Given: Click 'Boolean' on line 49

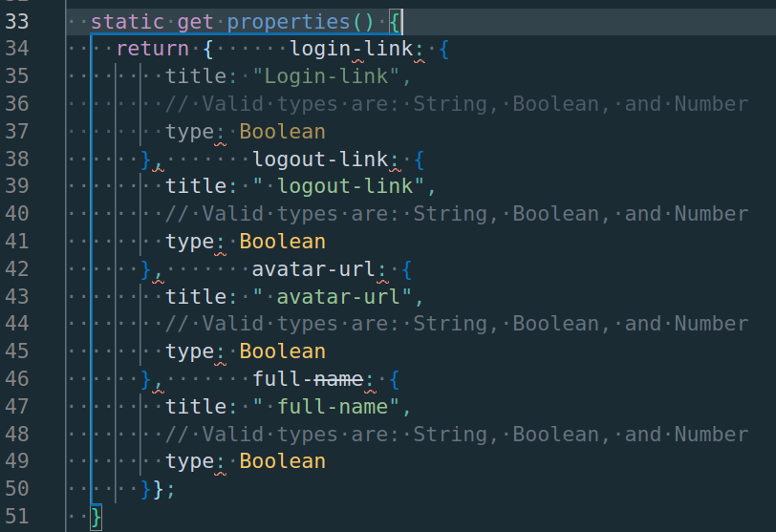Looking at the screenshot, I should coord(283,461).
